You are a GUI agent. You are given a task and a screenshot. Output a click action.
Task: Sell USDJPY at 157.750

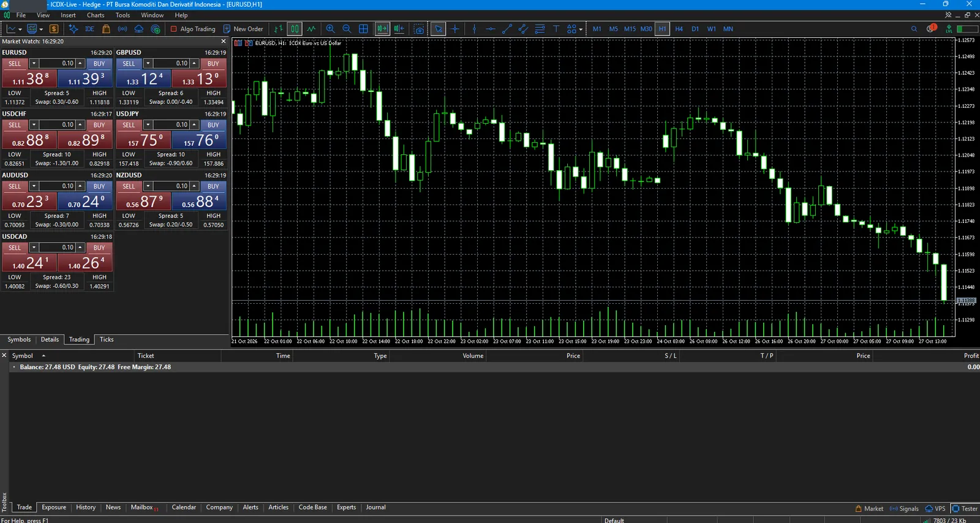(x=144, y=140)
